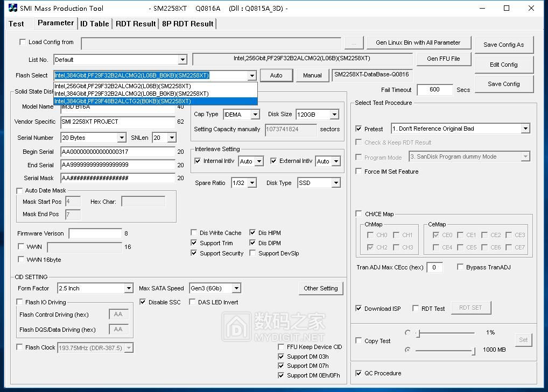Enable Force IM Set Feature
548x392 pixels.
tap(359, 172)
